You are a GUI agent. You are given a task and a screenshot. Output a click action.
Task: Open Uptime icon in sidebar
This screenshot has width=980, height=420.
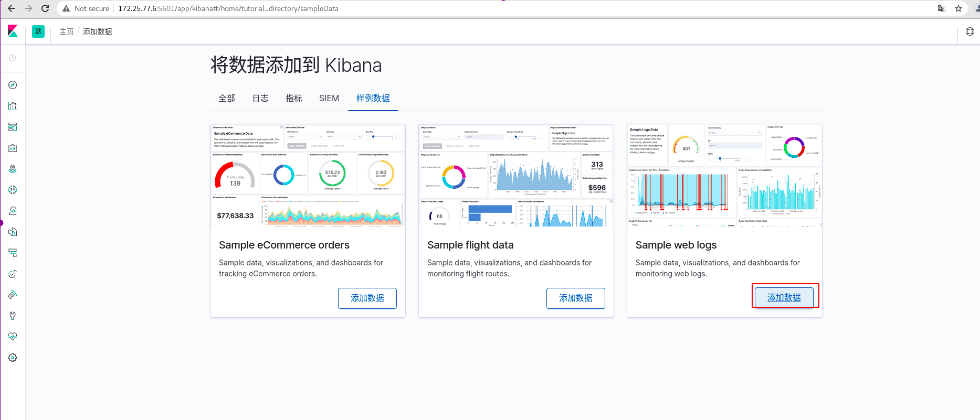click(x=13, y=274)
